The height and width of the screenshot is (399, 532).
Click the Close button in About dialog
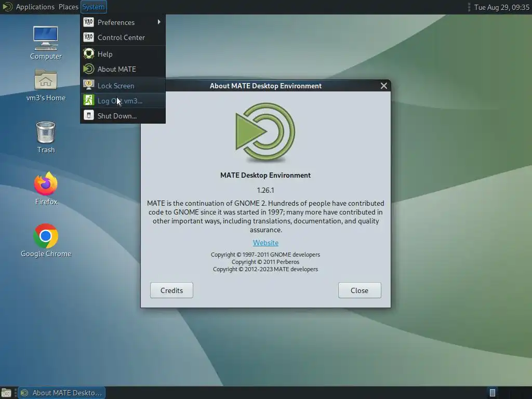tap(360, 290)
